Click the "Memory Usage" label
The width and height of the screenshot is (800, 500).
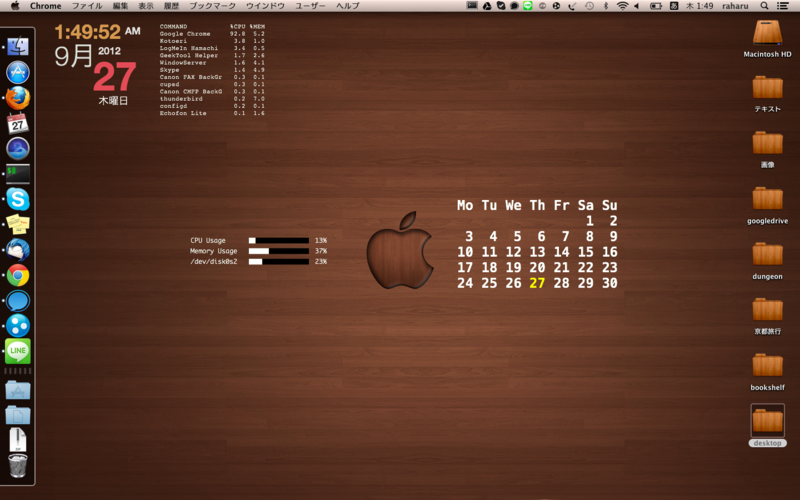click(x=213, y=251)
